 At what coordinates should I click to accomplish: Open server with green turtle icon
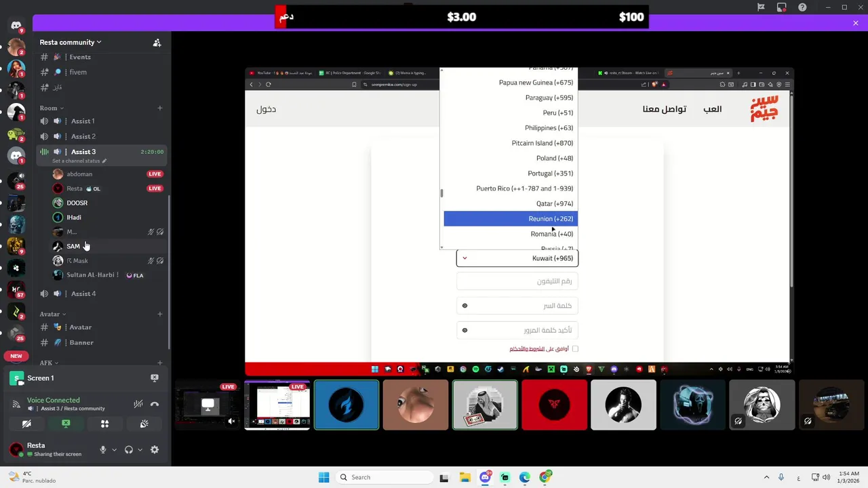16,134
